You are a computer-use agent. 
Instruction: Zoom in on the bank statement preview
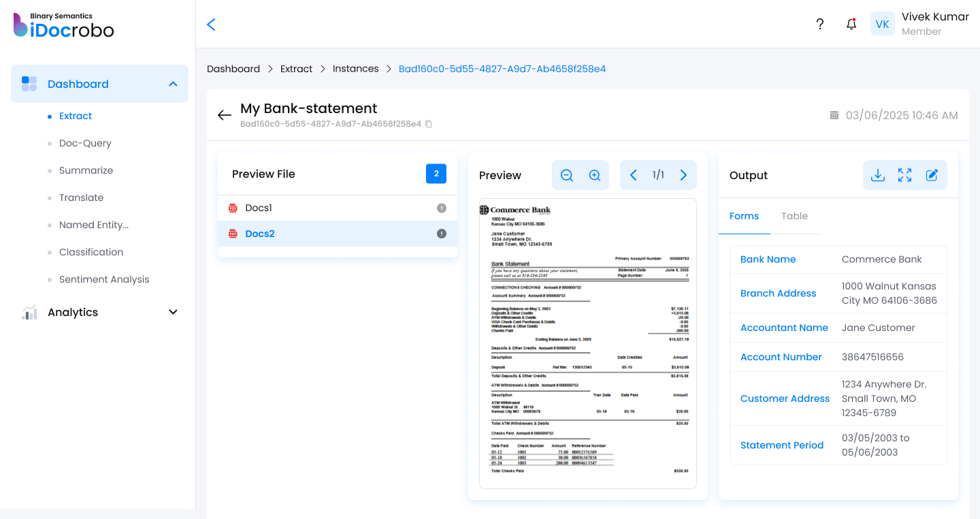tap(595, 175)
